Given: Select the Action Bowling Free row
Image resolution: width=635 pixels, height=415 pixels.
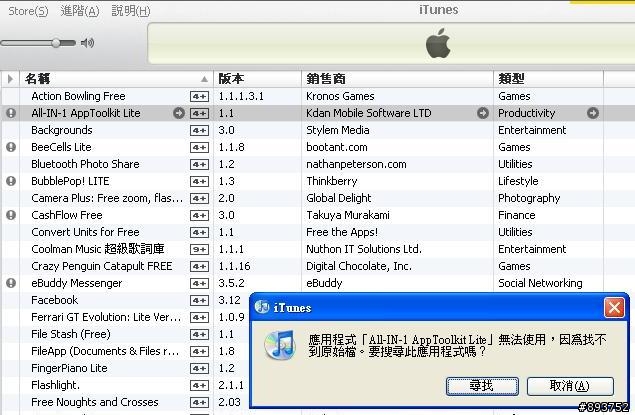Looking at the screenshot, I should 318,96.
